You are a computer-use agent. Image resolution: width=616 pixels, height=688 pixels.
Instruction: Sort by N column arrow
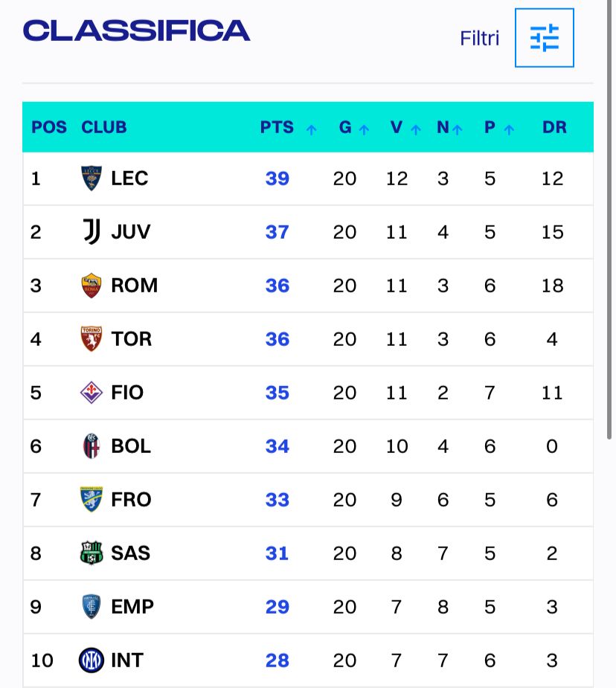tap(457, 129)
